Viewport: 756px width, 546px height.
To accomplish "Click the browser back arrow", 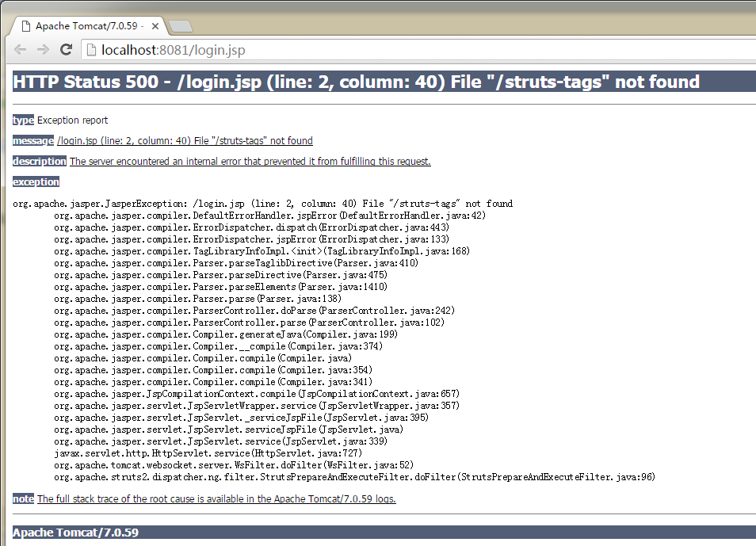I will tap(21, 50).
